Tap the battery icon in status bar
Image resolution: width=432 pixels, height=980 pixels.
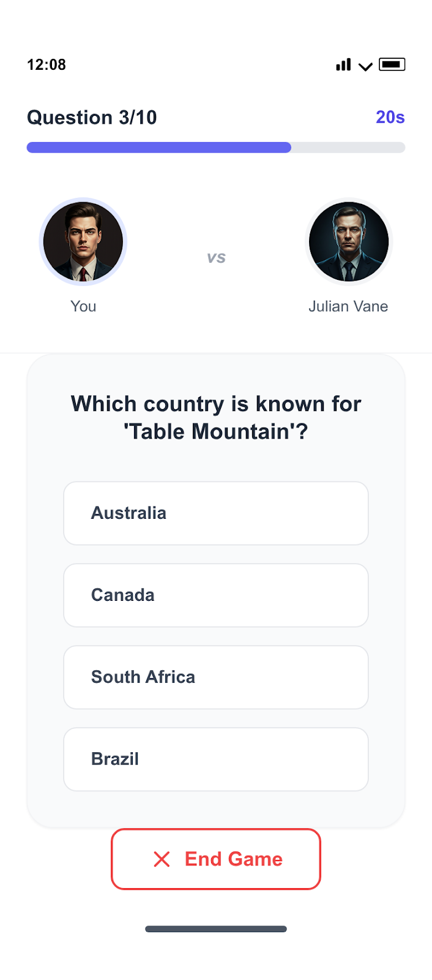[x=392, y=64]
